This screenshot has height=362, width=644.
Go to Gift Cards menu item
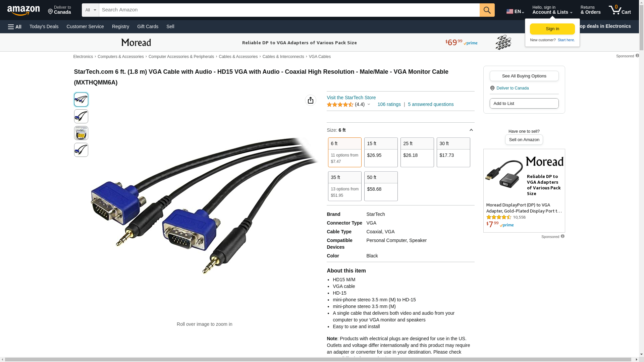pos(148,26)
